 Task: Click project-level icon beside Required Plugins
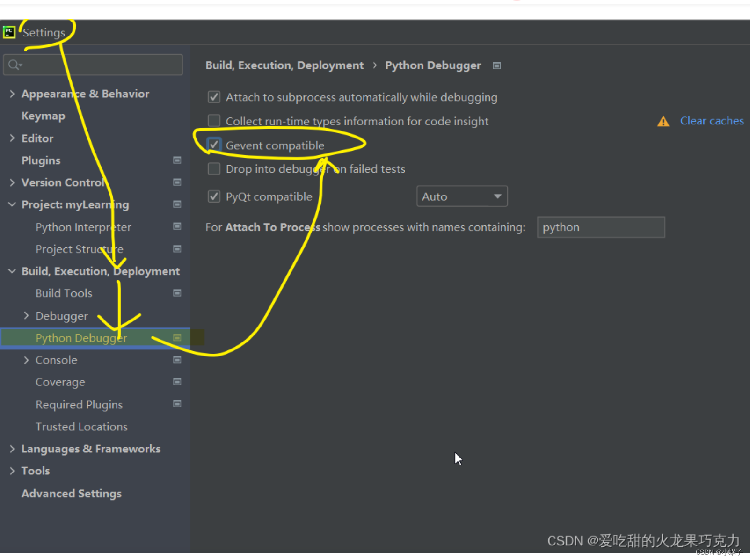click(x=177, y=404)
